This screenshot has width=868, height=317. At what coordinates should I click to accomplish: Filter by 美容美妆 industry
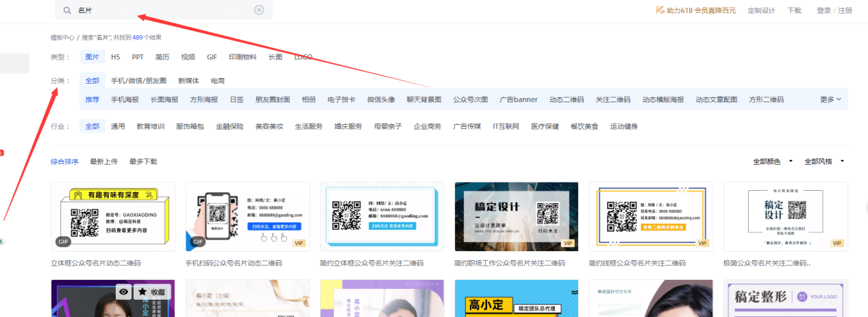tap(269, 126)
